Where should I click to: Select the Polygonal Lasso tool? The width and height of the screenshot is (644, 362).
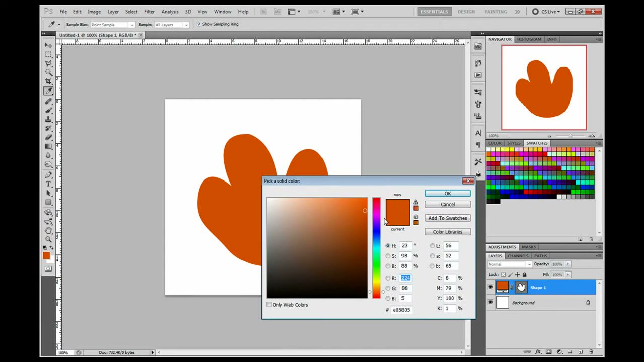click(48, 63)
